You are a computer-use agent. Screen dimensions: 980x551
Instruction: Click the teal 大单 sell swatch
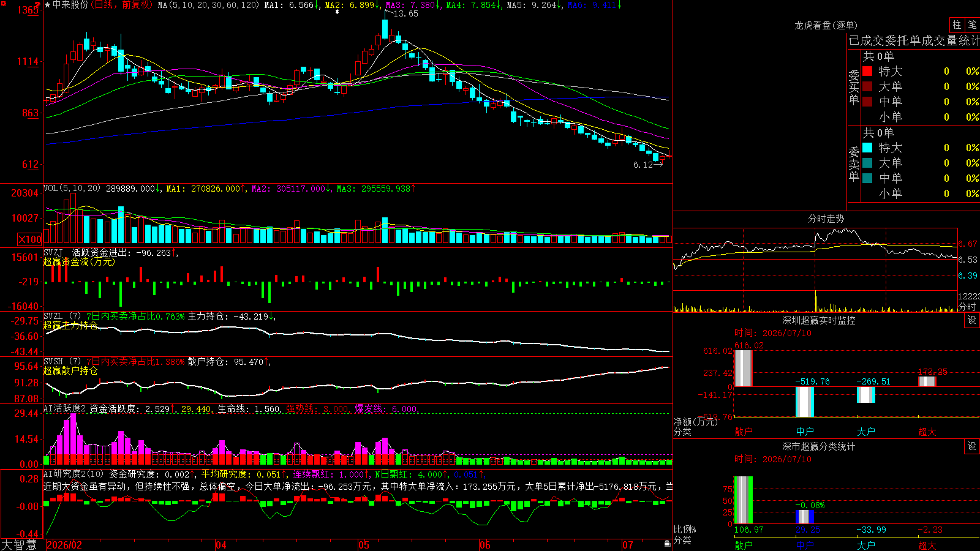pos(867,163)
